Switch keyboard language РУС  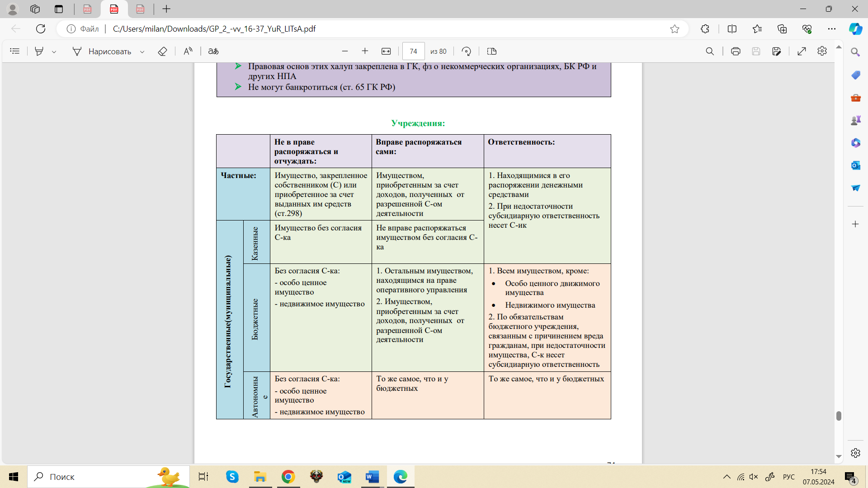789,477
